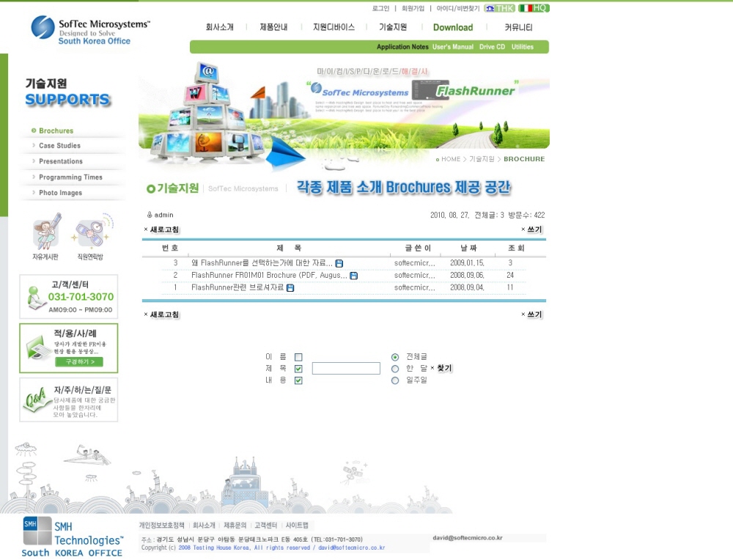Click the HOME breadcrumb link
733x560 pixels.
point(451,159)
